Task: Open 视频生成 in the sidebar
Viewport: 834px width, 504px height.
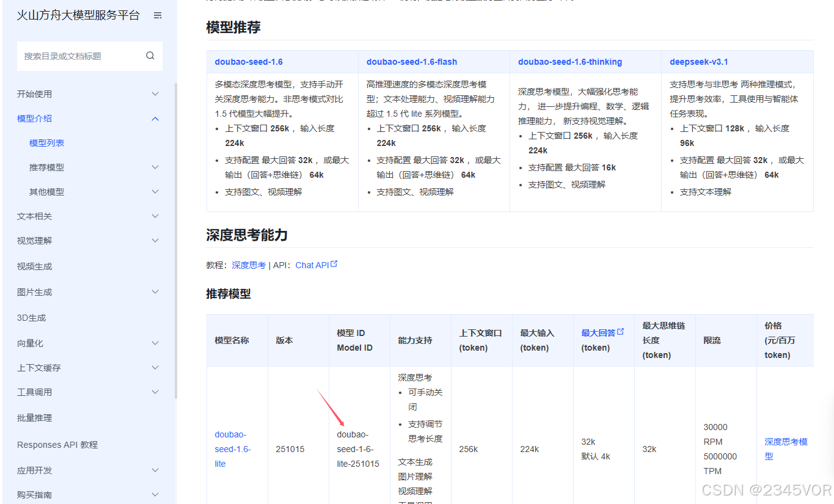Action: pos(35,266)
